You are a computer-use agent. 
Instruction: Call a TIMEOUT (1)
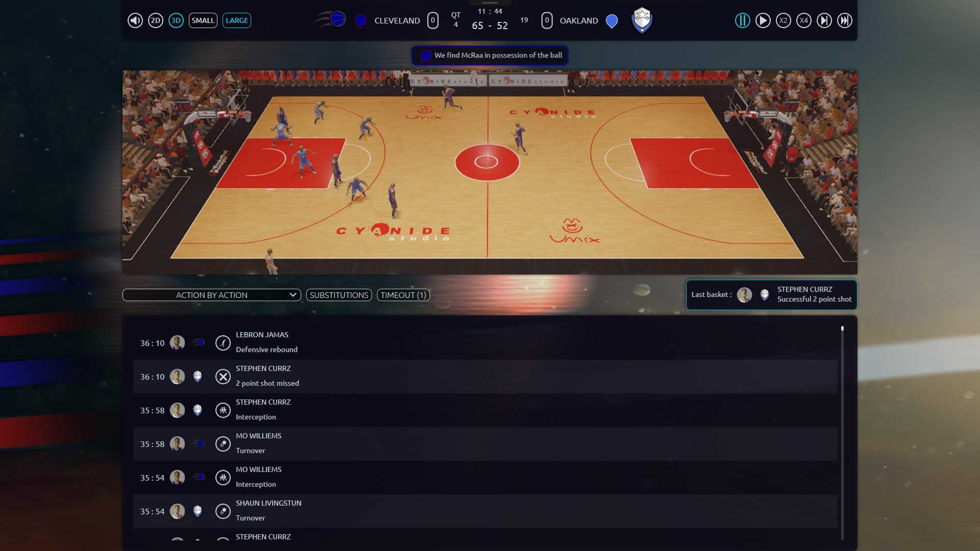pos(403,295)
